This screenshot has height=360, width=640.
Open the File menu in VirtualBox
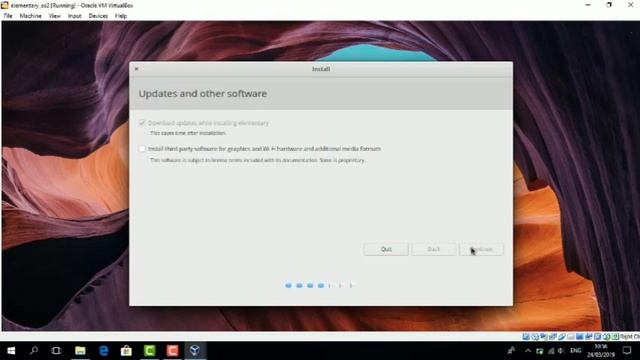[8, 16]
